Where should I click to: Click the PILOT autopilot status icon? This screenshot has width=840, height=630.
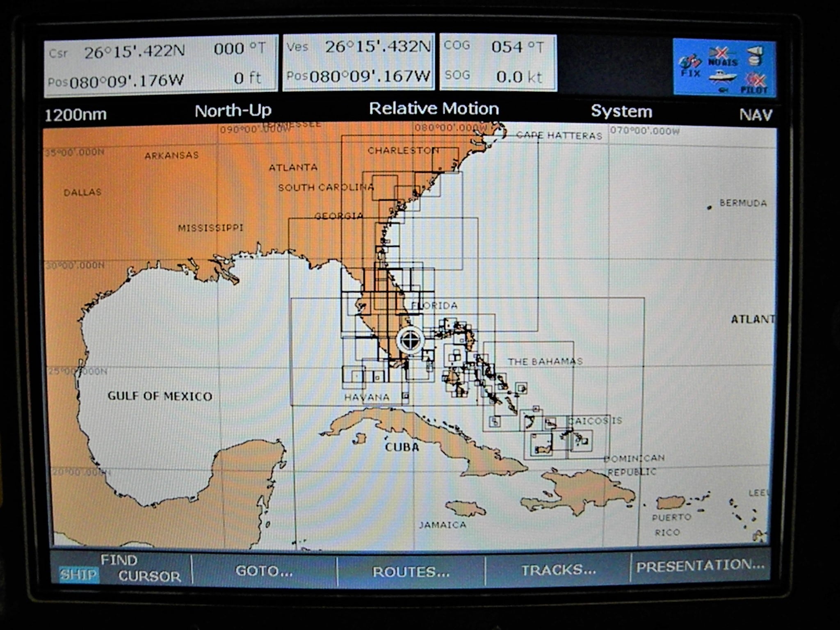(754, 83)
